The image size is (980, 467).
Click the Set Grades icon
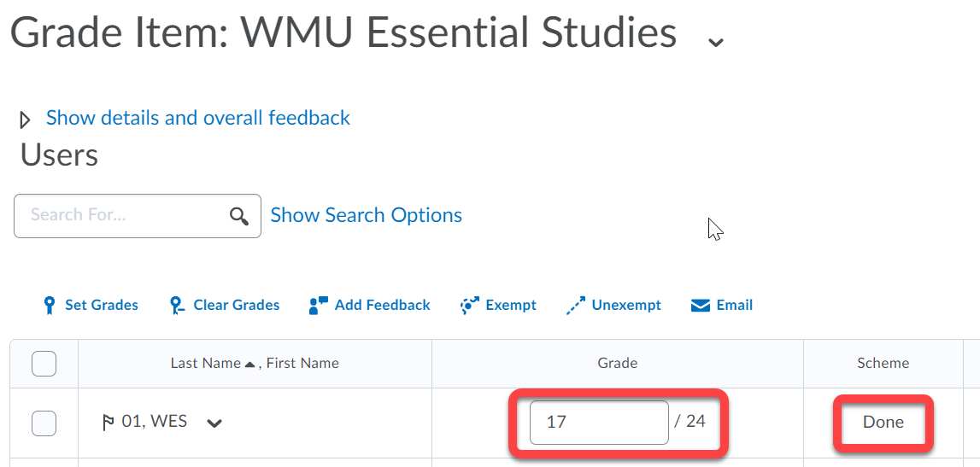50,306
